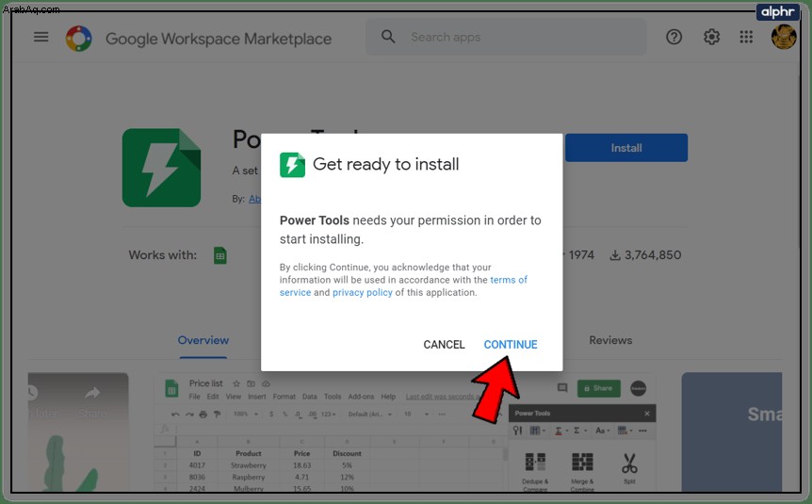Click the Price list spreadsheet screenshot thumbnail
The height and width of the screenshot is (504, 812).
tap(405, 432)
